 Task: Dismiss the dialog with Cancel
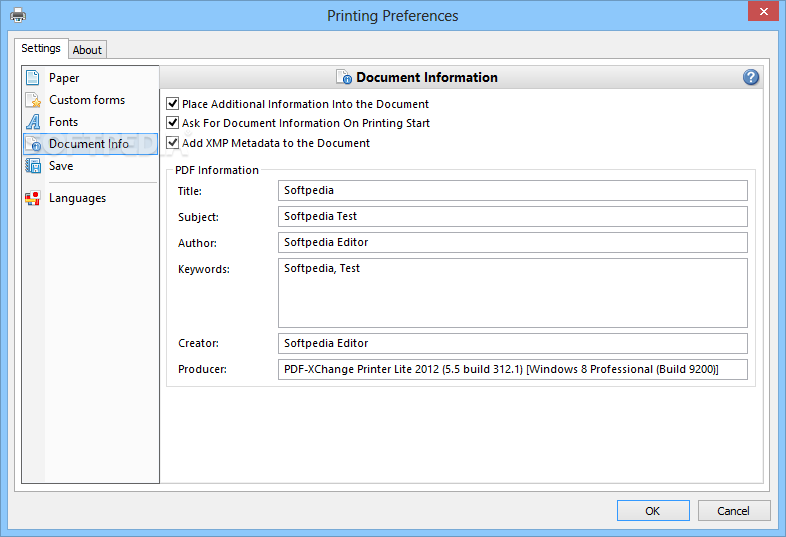pos(733,510)
